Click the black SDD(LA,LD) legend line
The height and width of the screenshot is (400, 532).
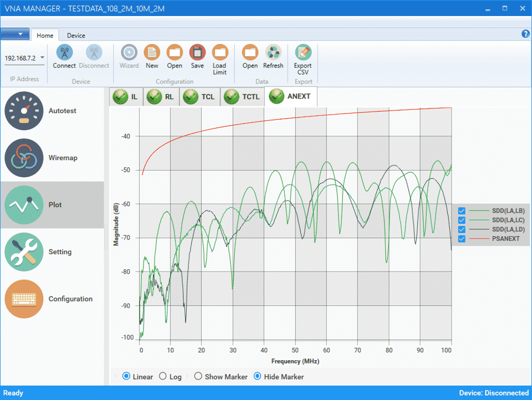479,229
